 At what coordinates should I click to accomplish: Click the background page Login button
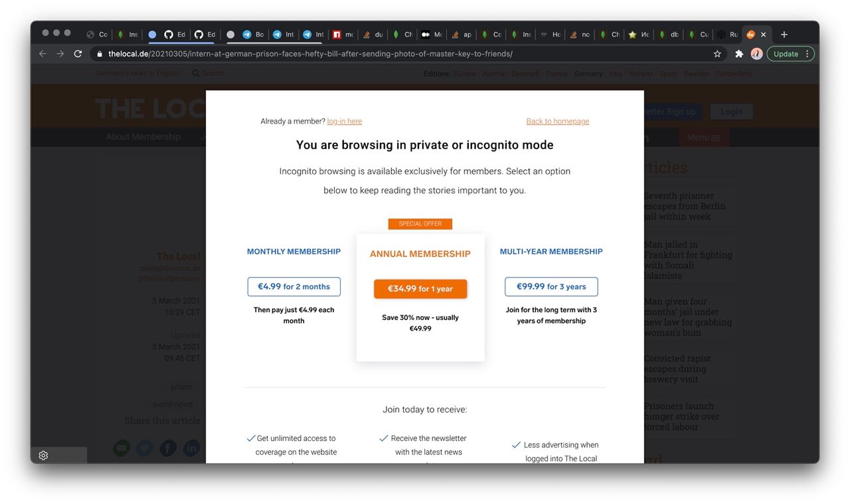731,112
